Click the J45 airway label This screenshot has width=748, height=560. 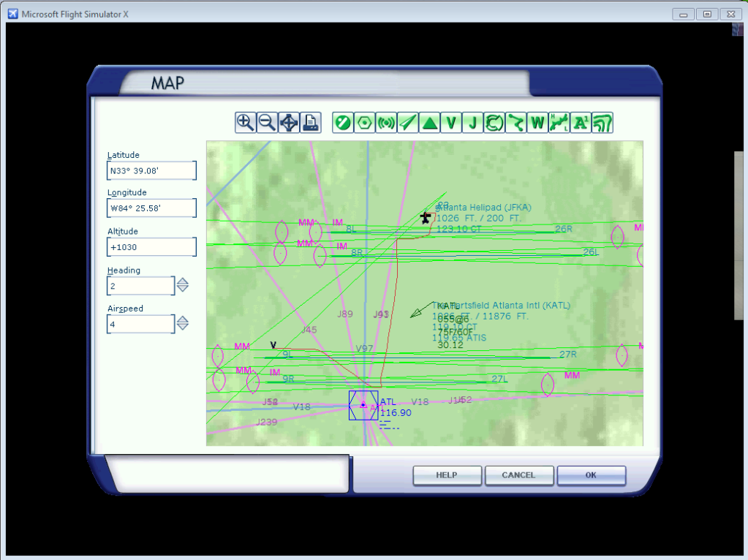pyautogui.click(x=309, y=330)
